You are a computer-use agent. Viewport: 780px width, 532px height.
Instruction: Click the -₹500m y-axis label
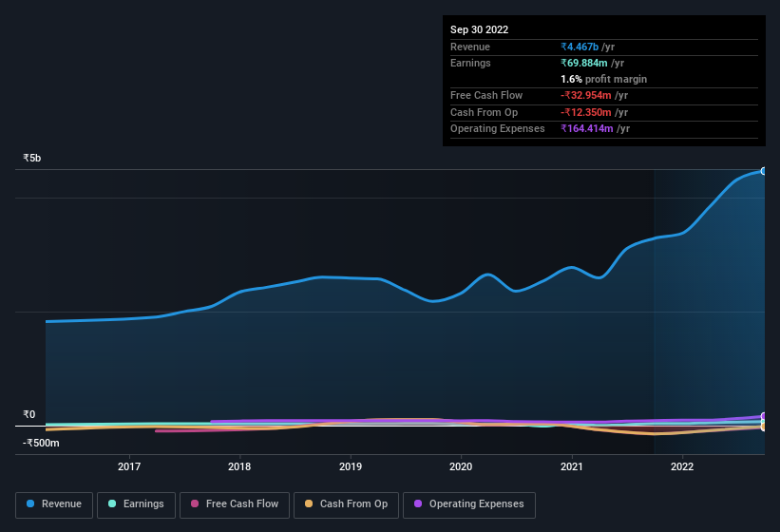click(x=41, y=443)
